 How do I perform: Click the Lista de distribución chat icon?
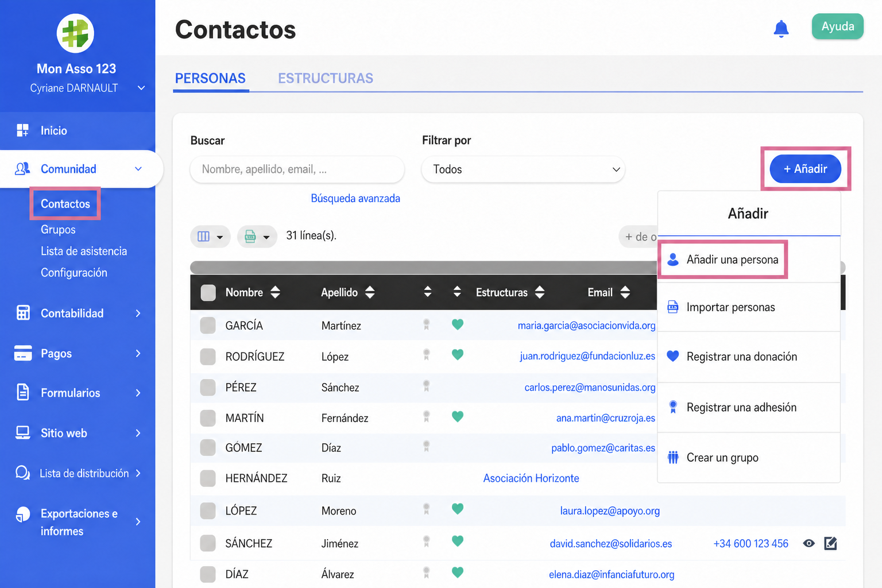(22, 473)
